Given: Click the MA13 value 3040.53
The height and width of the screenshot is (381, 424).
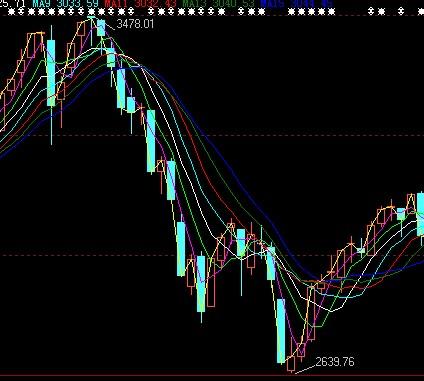Looking at the screenshot, I should pos(233,4).
